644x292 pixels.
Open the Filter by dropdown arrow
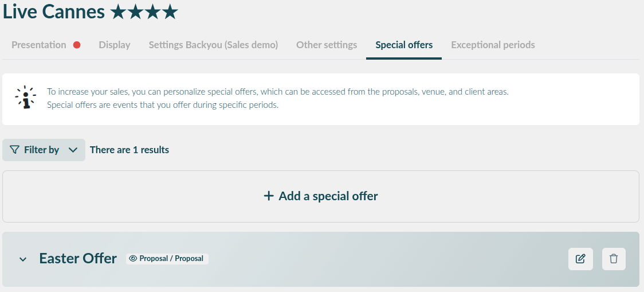click(73, 150)
